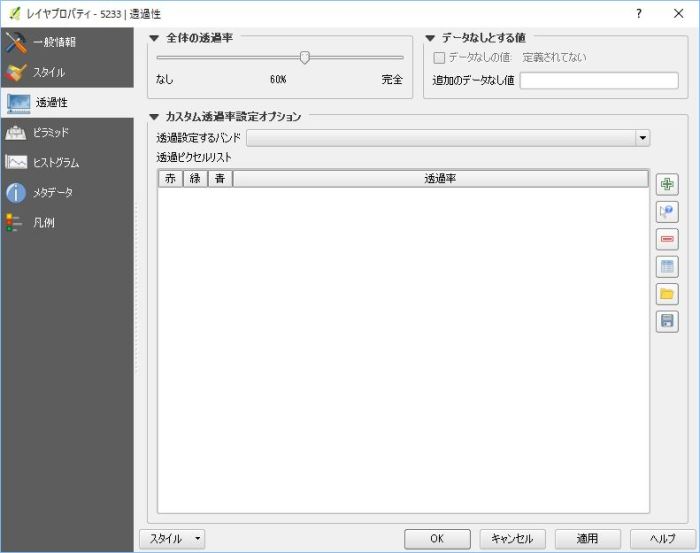This screenshot has height=553, width=700.
Task: Collapse the データなしとする値 section
Action: (430, 37)
